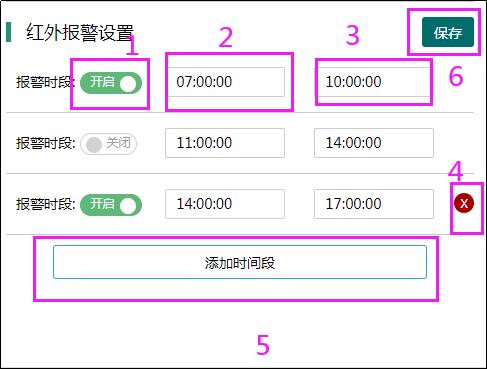Click the 添加时间段 button
Image resolution: width=487 pixels, height=370 pixels.
click(240, 262)
